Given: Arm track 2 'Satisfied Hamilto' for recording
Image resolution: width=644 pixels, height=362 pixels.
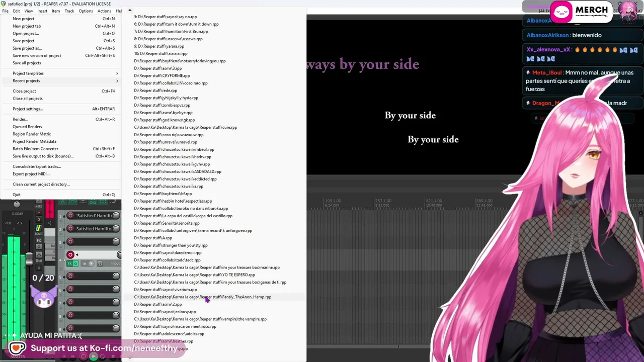Looking at the screenshot, I should point(70,229).
